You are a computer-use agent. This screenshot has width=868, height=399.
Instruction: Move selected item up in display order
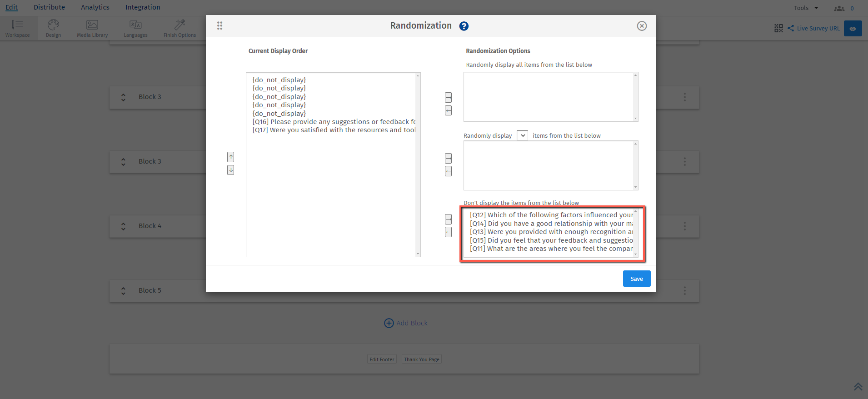[231, 157]
